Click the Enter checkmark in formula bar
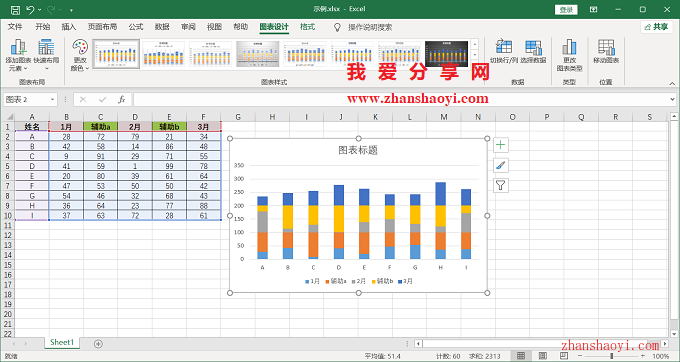Viewport: 680px width, 362px height. pyautogui.click(x=102, y=100)
